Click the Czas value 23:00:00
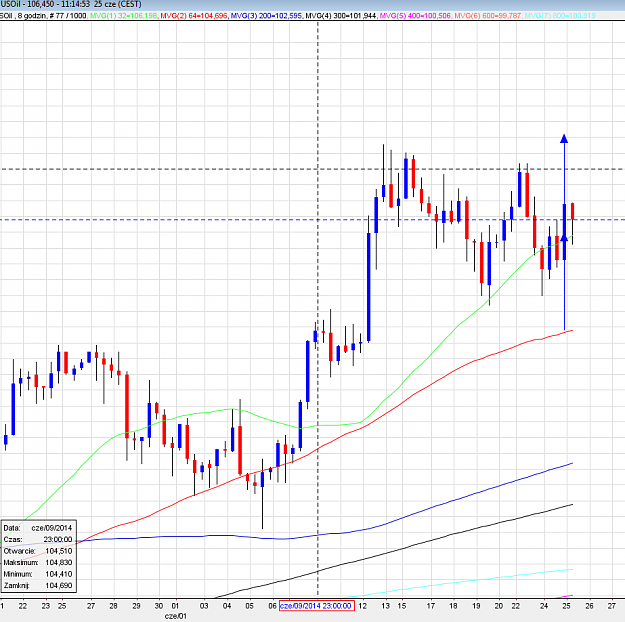The image size is (625, 622). pyautogui.click(x=58, y=539)
